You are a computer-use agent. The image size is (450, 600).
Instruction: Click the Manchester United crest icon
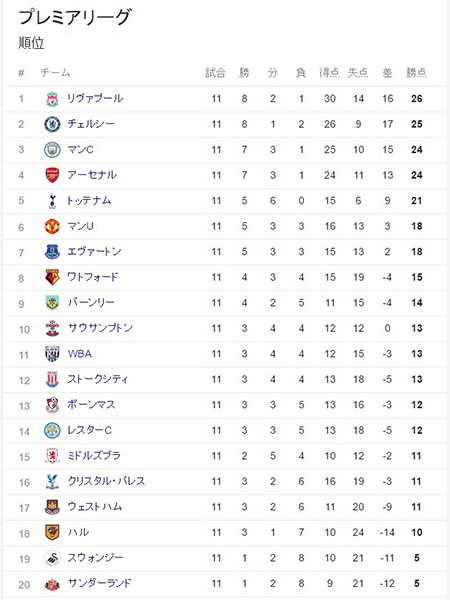(52, 226)
